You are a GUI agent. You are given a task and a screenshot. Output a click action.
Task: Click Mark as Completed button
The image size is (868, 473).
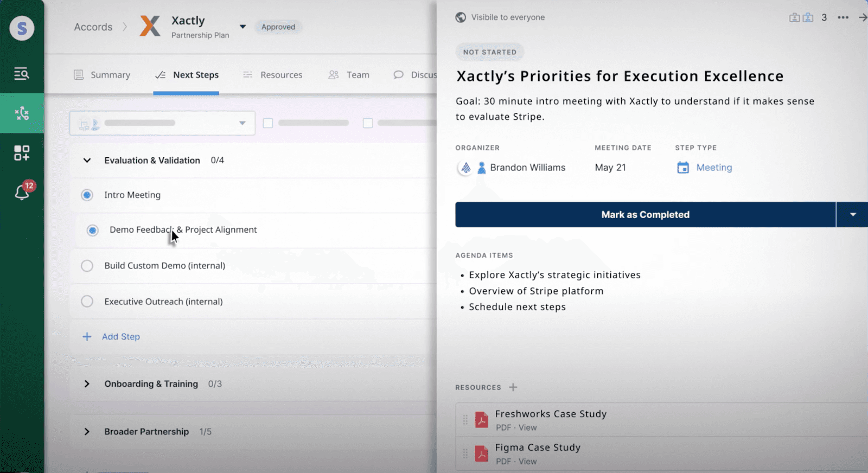[645, 215]
